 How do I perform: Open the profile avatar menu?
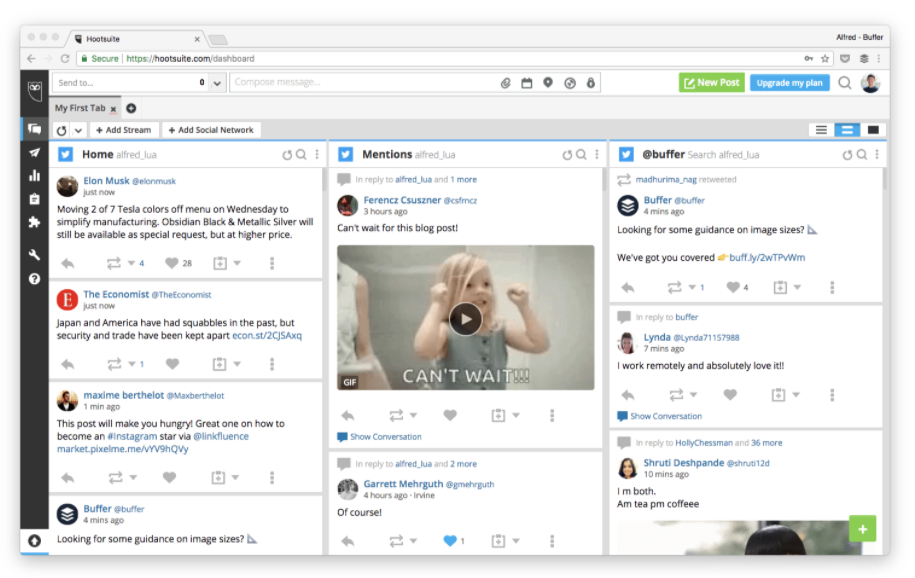click(870, 83)
